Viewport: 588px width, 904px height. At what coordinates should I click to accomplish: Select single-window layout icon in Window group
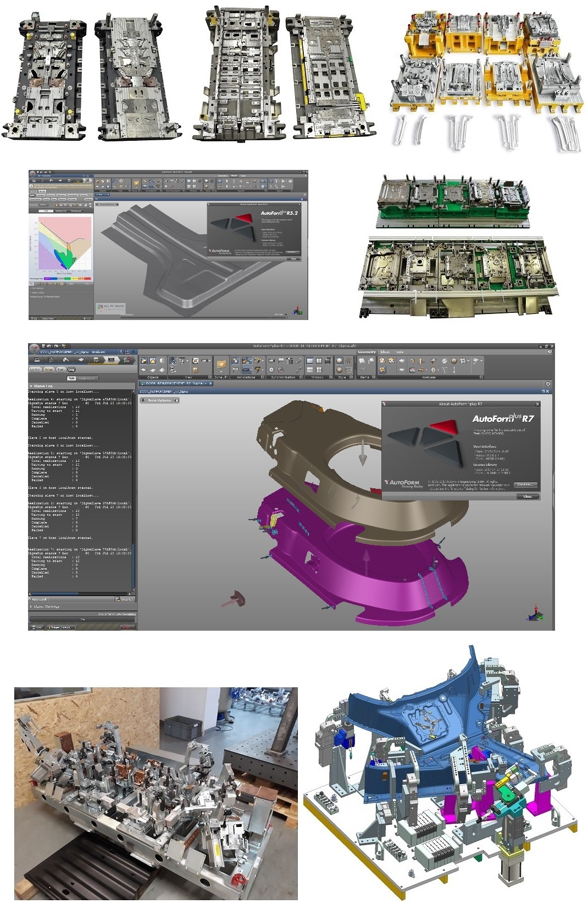[x=310, y=361]
